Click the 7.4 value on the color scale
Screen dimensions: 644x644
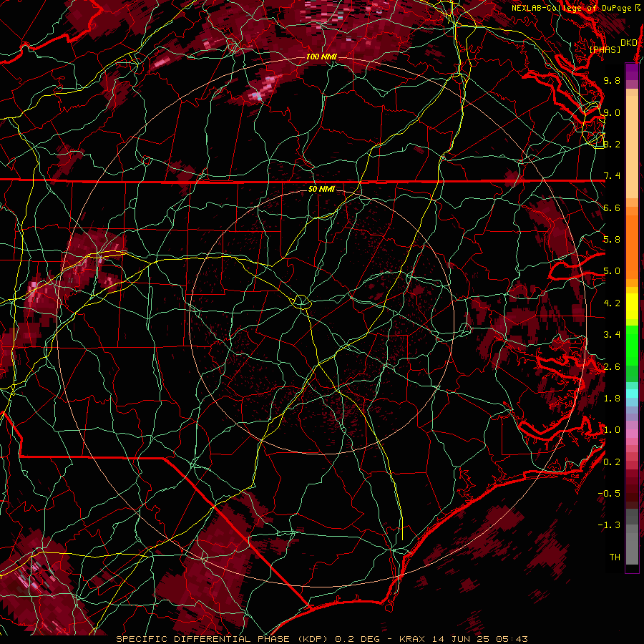(612, 176)
